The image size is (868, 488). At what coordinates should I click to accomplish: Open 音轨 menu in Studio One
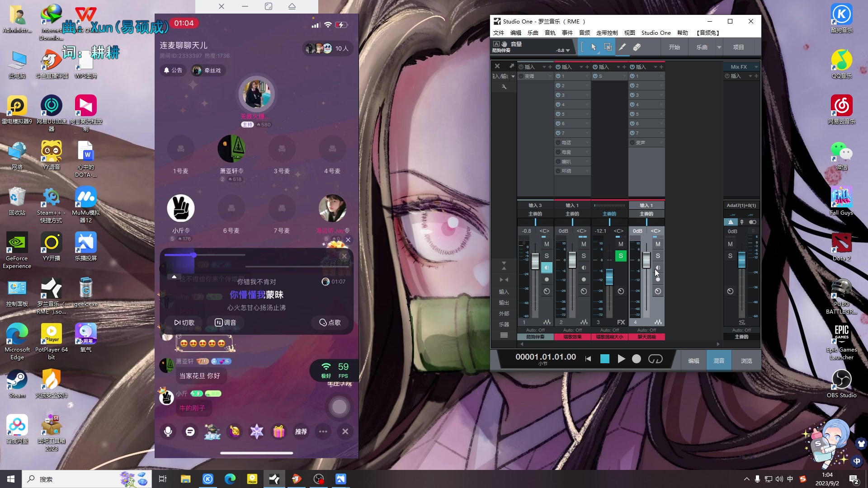550,33
